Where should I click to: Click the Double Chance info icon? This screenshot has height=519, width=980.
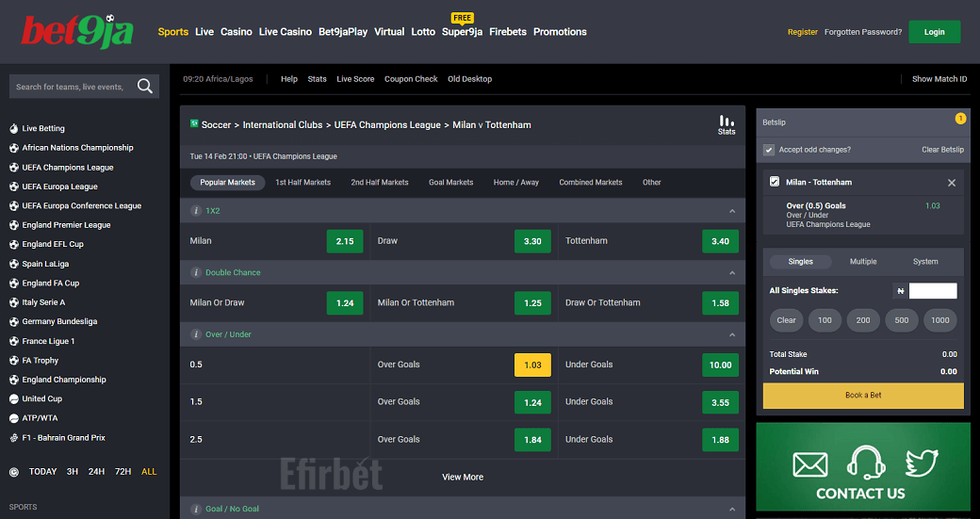tap(196, 273)
